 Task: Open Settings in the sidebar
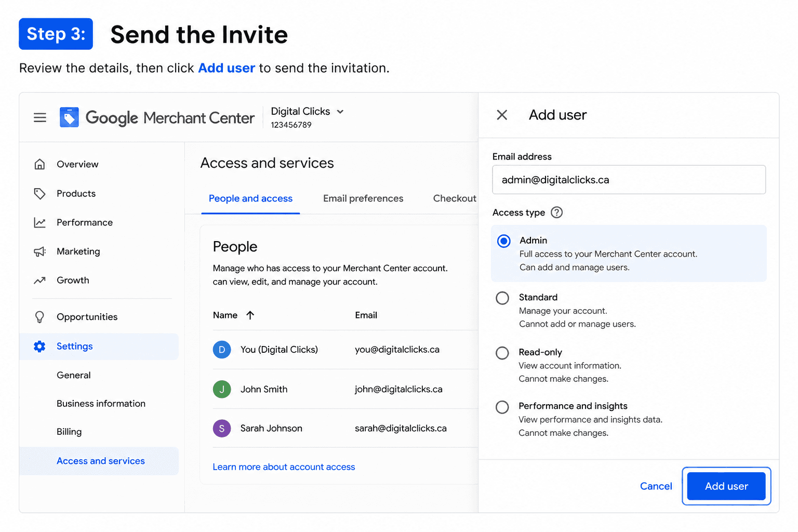tap(99, 347)
